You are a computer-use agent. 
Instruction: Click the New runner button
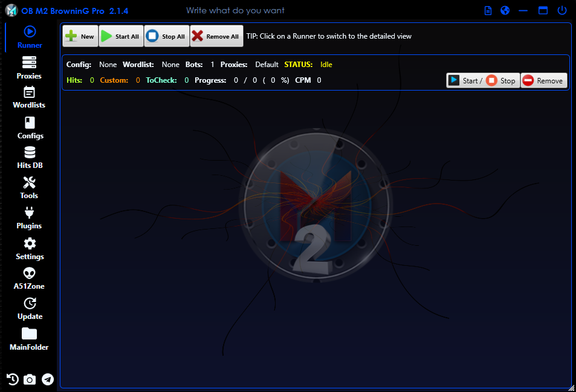80,36
